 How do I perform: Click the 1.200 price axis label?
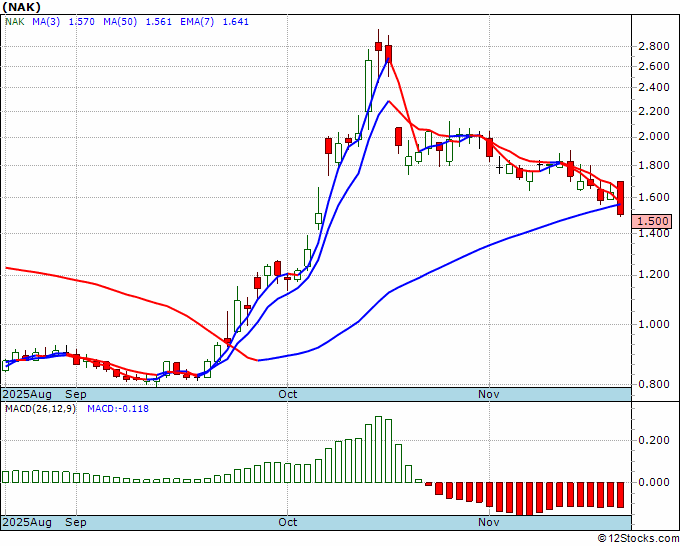click(654, 275)
